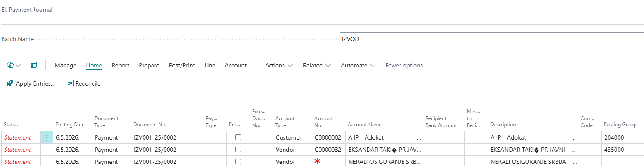The image size is (644, 166).
Task: Open the Line tab
Action: pos(210,65)
